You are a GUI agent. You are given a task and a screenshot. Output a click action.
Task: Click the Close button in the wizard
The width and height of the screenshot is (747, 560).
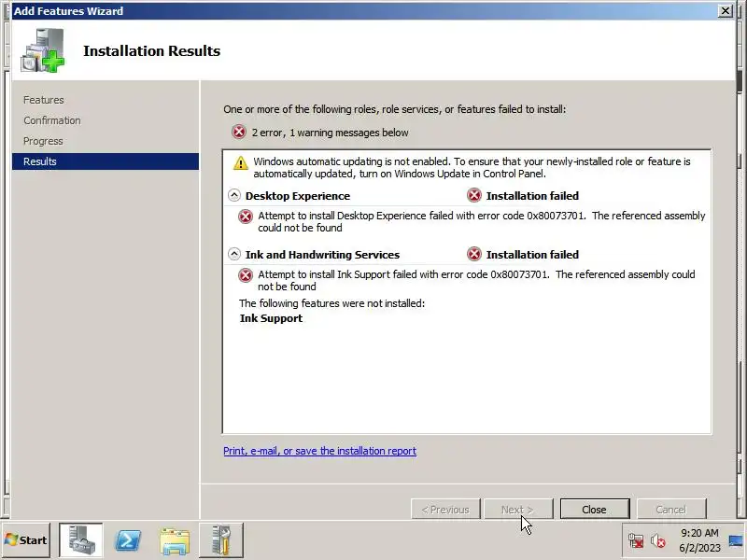[x=595, y=510]
